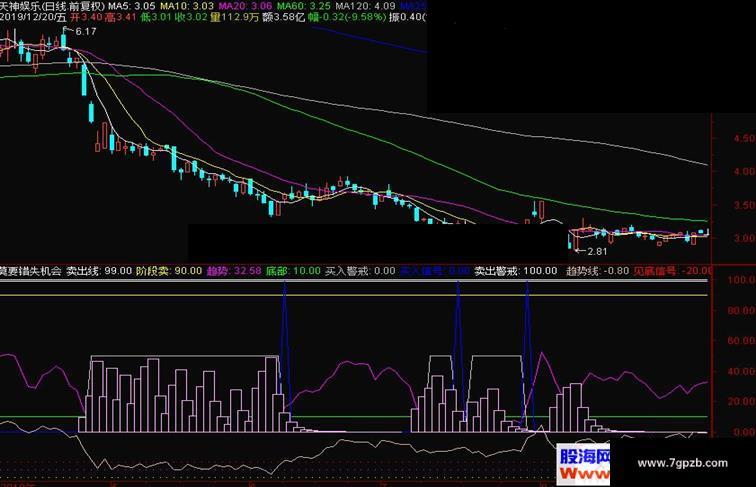Select the magenta MA20: 3.06 label
The width and height of the screenshot is (756, 487).
coord(245,6)
